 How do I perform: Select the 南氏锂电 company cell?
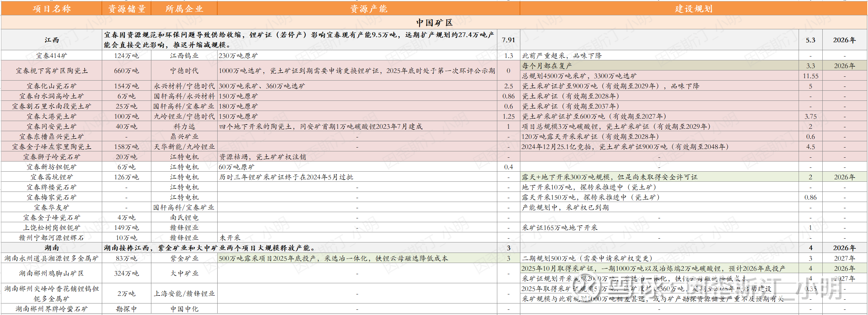pos(184,217)
